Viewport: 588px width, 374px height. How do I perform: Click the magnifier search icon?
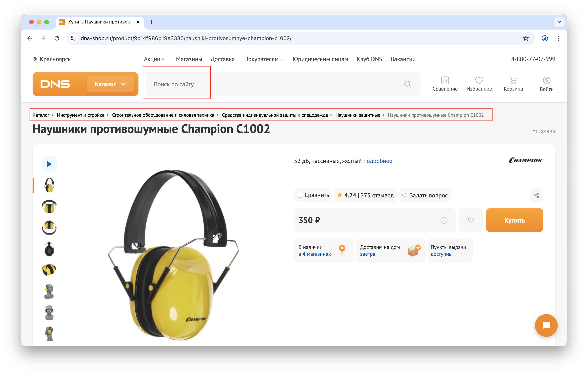click(407, 84)
